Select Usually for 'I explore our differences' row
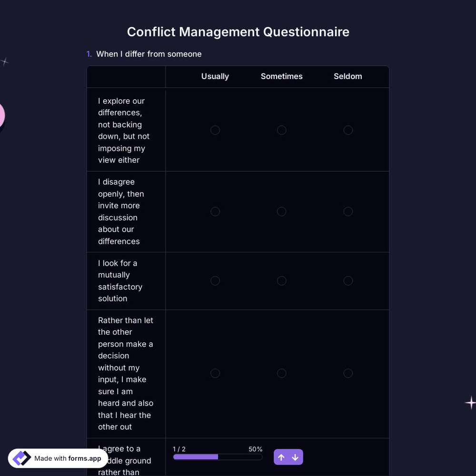The image size is (476, 476). pyautogui.click(x=215, y=130)
